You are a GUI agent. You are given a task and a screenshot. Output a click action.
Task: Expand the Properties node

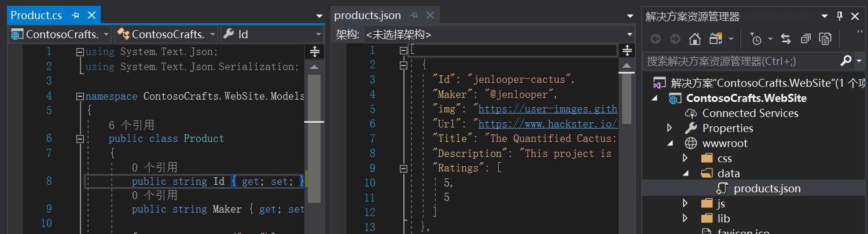[x=670, y=128]
